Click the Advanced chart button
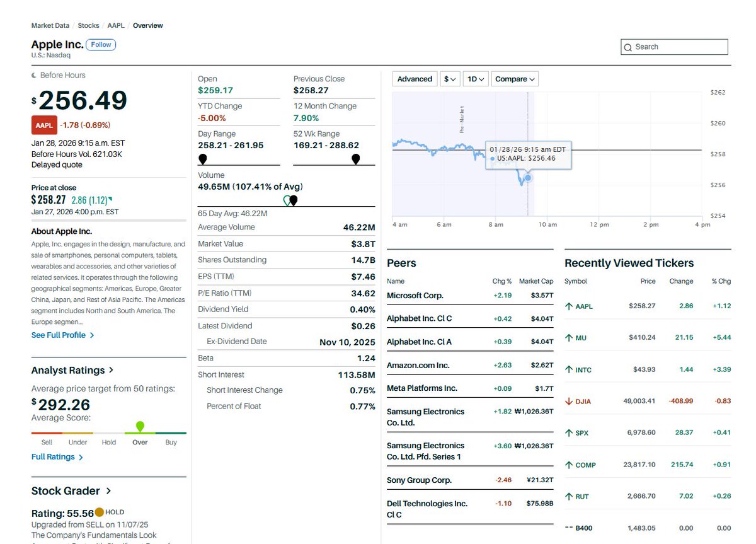The height and width of the screenshot is (544, 756). [415, 79]
